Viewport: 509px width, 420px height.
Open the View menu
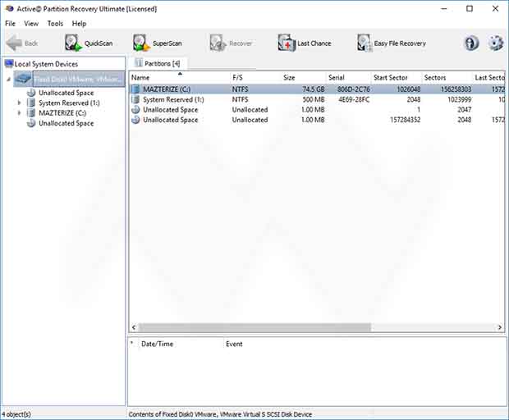pyautogui.click(x=31, y=23)
